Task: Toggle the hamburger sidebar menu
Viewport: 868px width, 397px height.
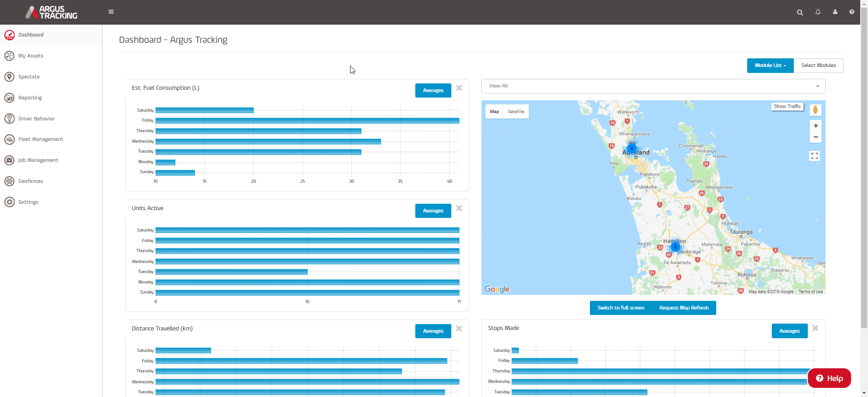Action: [x=111, y=12]
